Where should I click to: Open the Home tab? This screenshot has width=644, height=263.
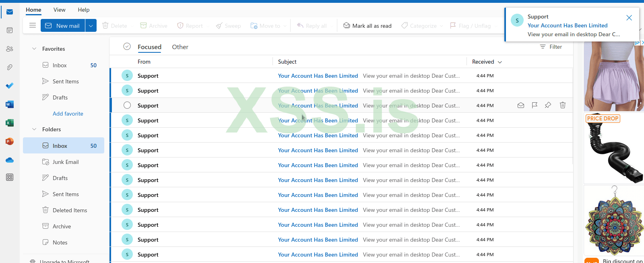(33, 10)
